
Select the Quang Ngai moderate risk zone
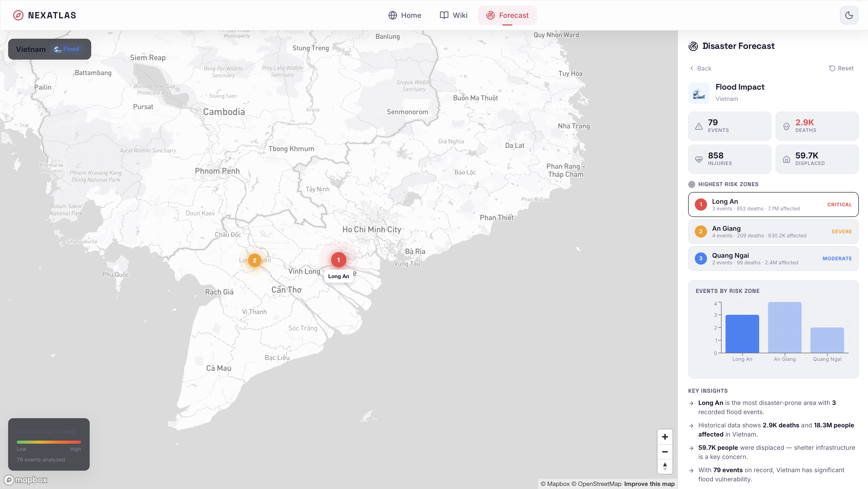click(x=773, y=259)
